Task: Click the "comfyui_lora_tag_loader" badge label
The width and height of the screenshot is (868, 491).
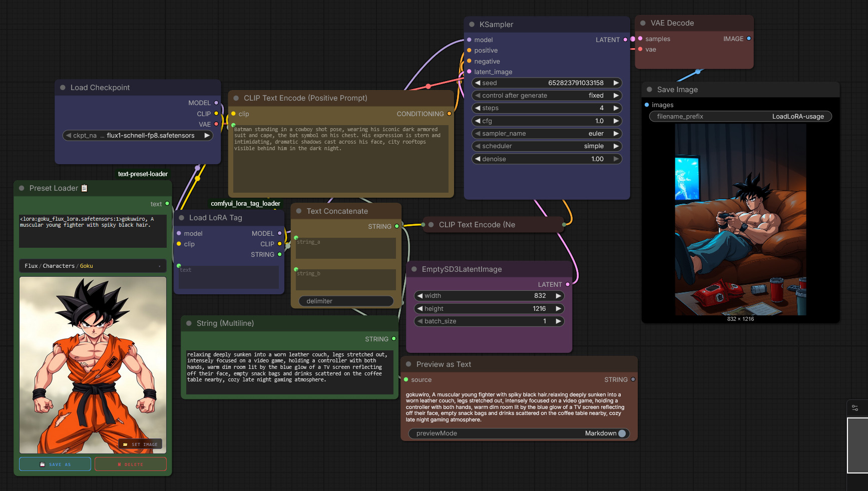Action: [245, 204]
